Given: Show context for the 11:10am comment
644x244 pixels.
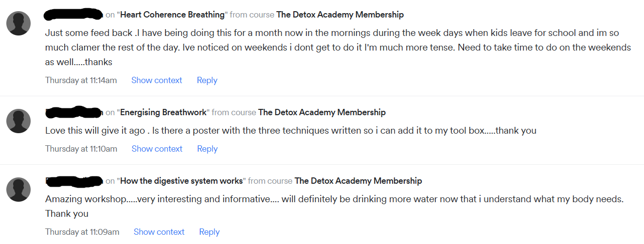Looking at the screenshot, I should tap(157, 149).
